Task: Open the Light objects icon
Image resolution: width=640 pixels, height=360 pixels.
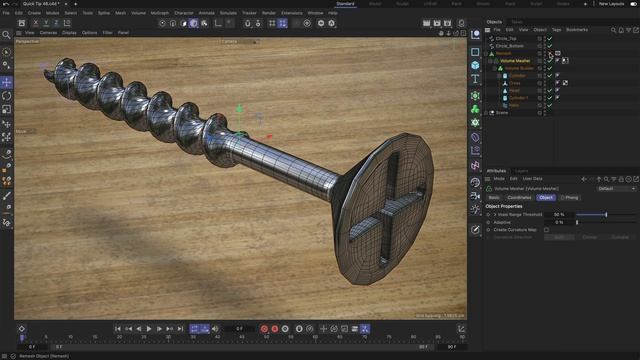Action: click(x=475, y=209)
